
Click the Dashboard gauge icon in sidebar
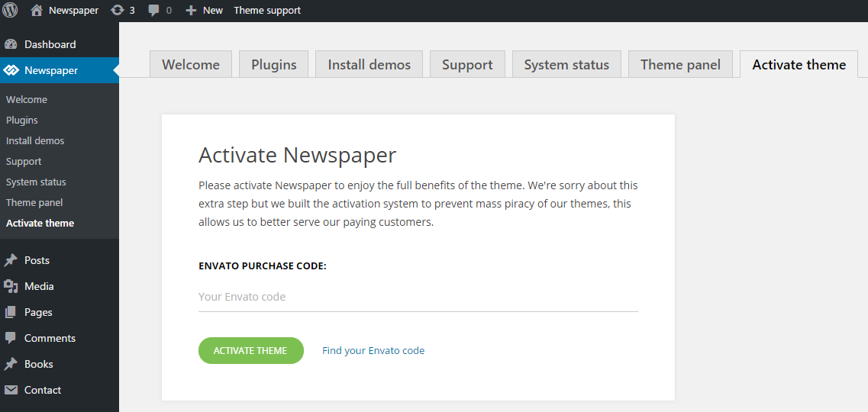[x=11, y=44]
